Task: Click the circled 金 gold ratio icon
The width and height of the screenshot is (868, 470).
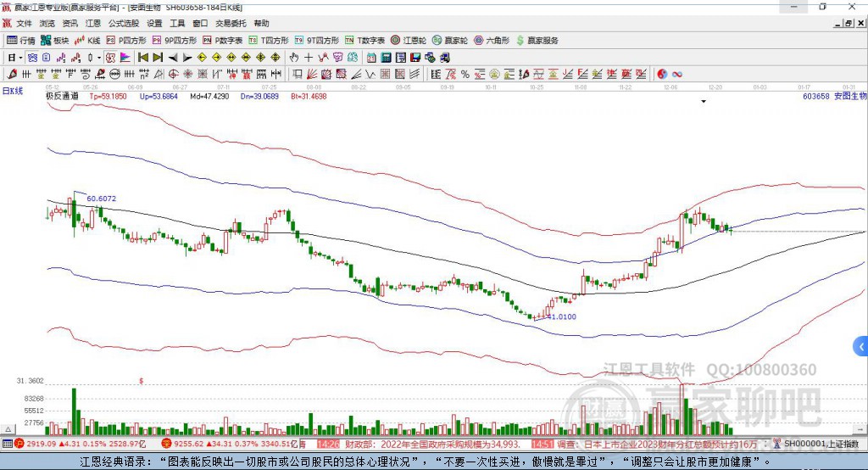Action: pyautogui.click(x=494, y=74)
